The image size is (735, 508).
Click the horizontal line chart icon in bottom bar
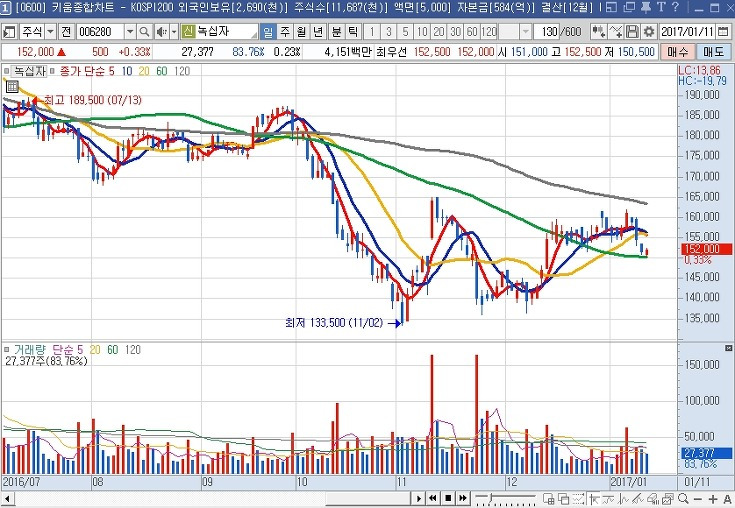608,498
